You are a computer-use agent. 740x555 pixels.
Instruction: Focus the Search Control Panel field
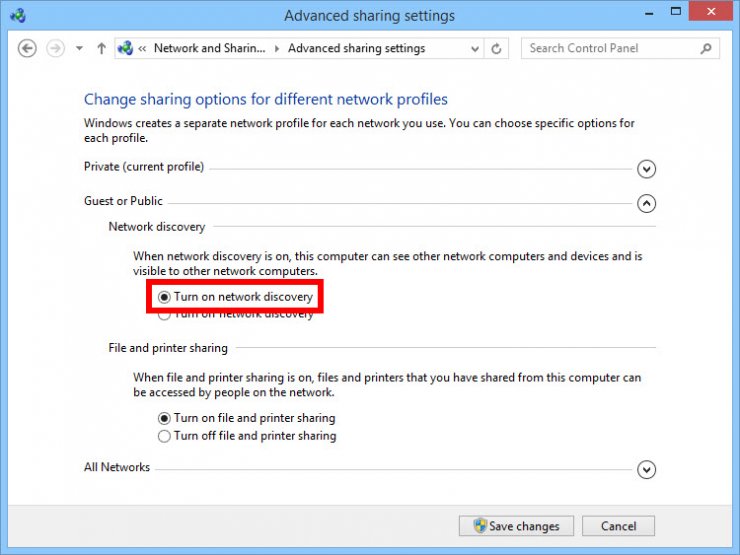click(x=620, y=48)
